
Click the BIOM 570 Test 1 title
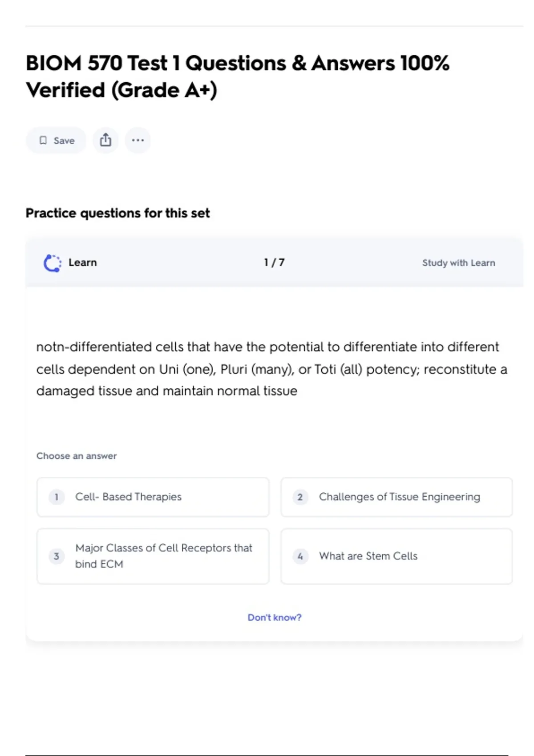(237, 76)
